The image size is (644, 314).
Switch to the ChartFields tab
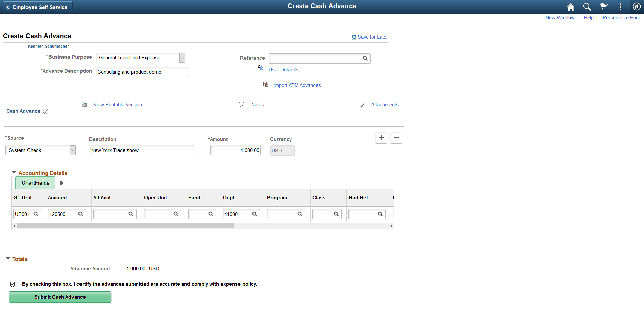[x=35, y=182]
